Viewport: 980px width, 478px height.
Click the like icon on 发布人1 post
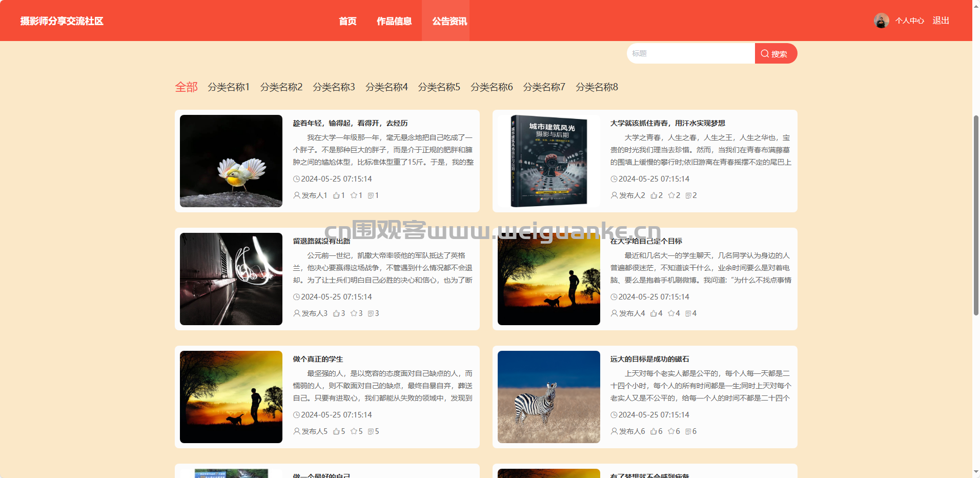tap(336, 195)
